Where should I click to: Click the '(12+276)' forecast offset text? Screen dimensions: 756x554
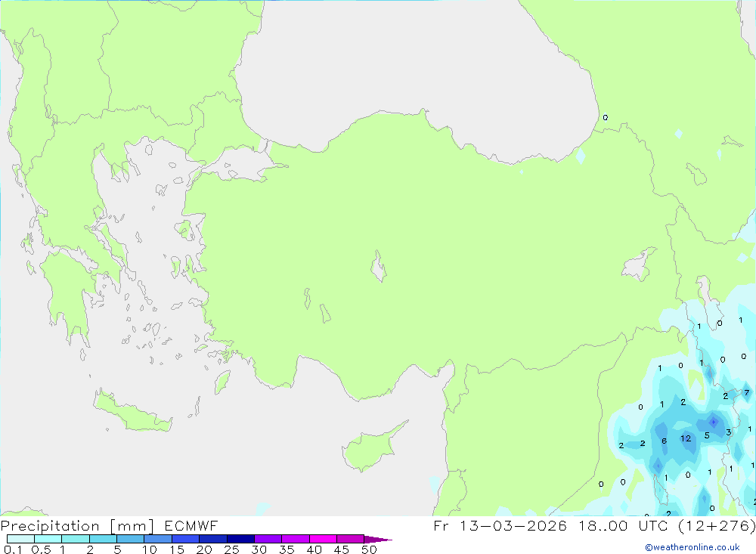pos(717,525)
